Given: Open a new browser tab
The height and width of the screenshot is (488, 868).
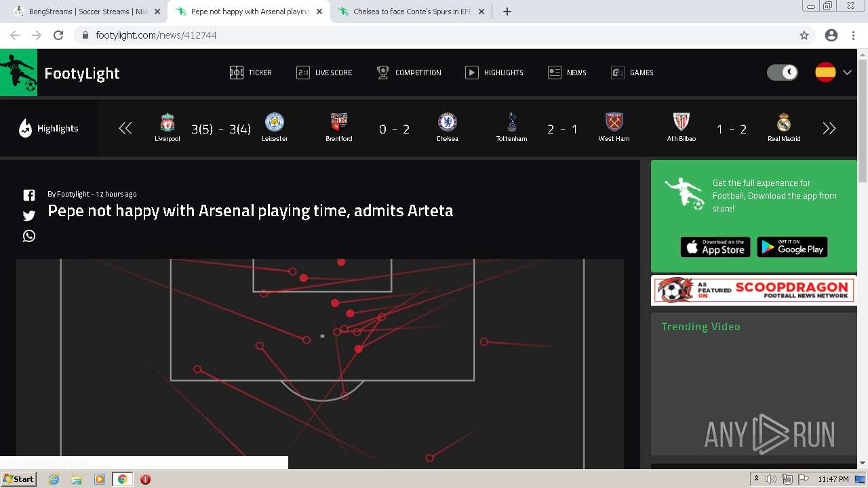Looking at the screenshot, I should (x=507, y=12).
